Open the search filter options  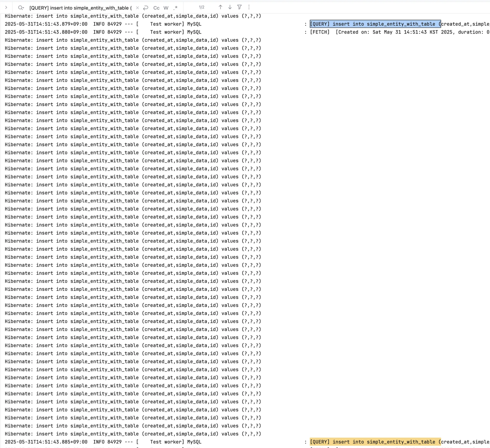[239, 7]
